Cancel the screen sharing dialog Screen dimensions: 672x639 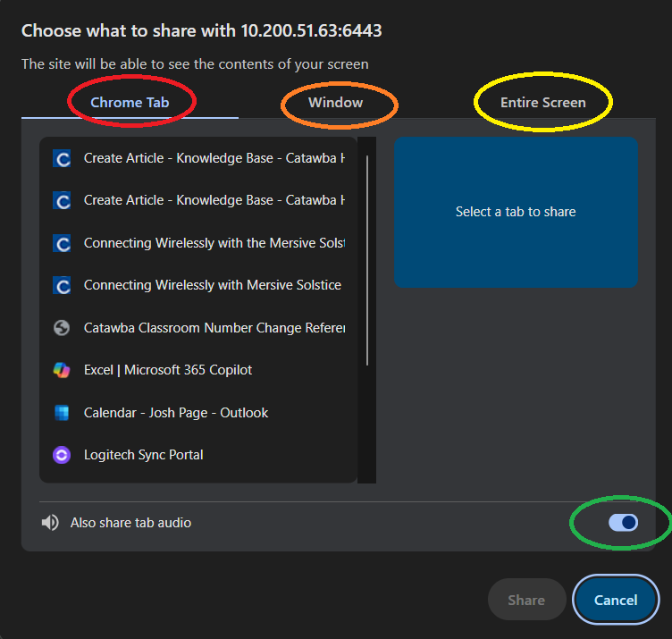click(616, 600)
